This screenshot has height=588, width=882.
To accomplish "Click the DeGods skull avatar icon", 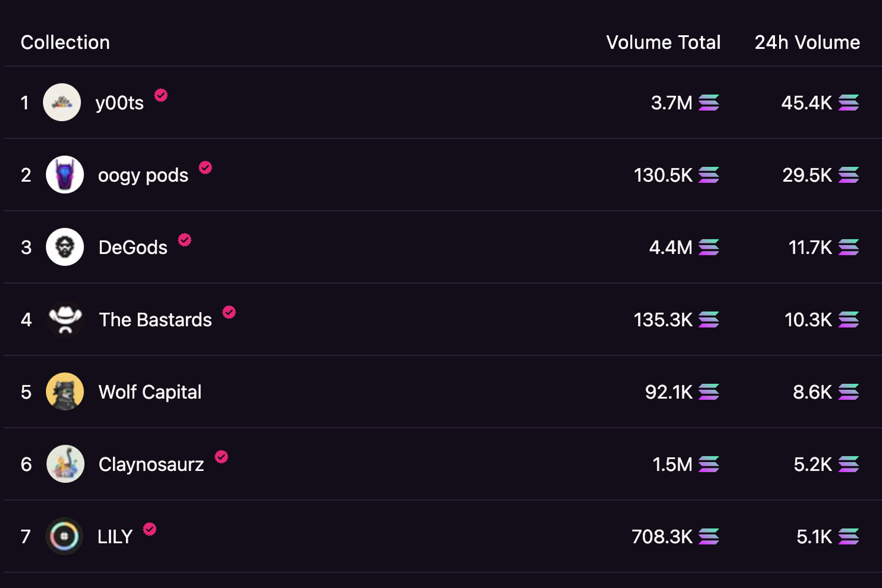I will (x=65, y=247).
